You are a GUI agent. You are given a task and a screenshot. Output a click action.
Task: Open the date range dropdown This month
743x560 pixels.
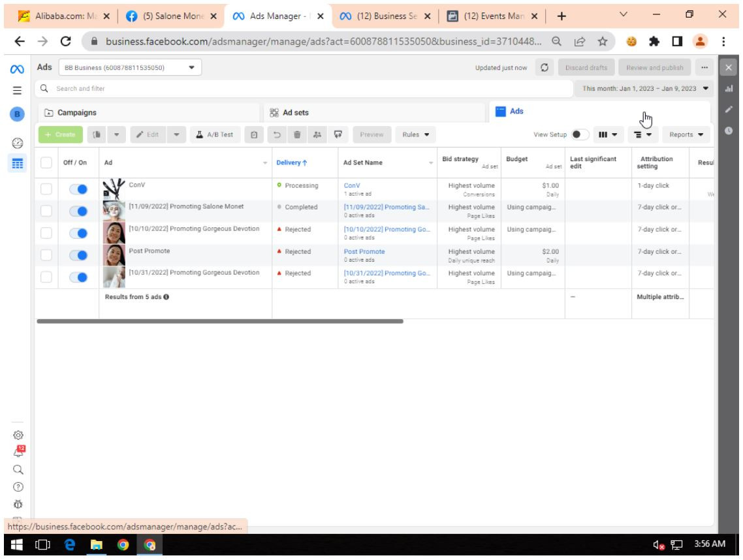(644, 89)
